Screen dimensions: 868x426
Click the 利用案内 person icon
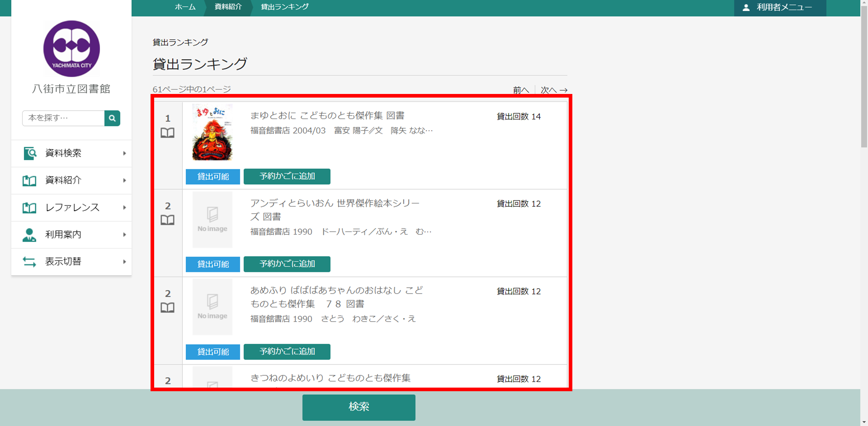tap(29, 235)
